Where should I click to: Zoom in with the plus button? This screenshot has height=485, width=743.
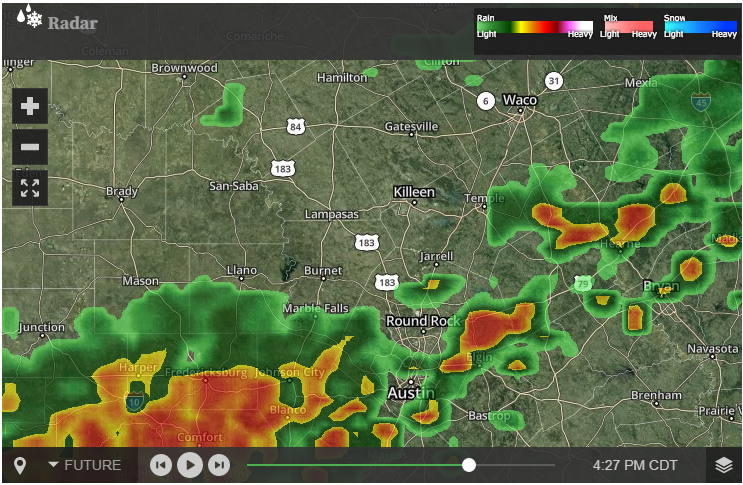click(x=30, y=106)
